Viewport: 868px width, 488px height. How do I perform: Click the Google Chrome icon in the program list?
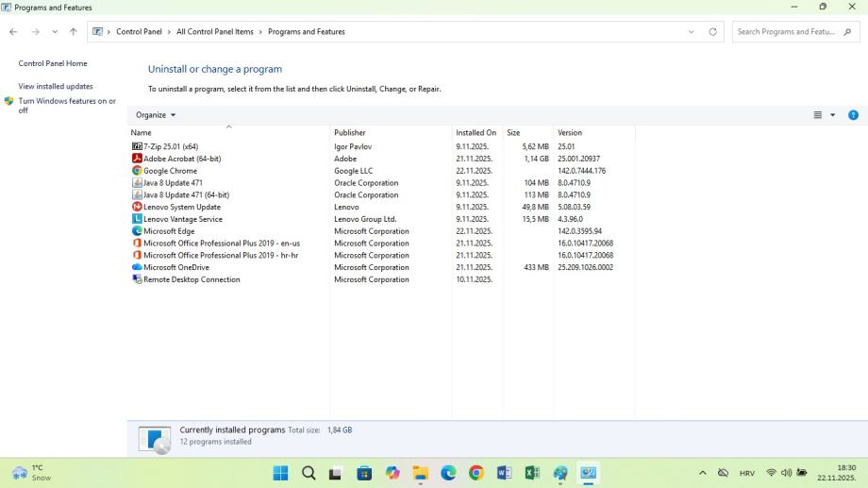point(137,171)
